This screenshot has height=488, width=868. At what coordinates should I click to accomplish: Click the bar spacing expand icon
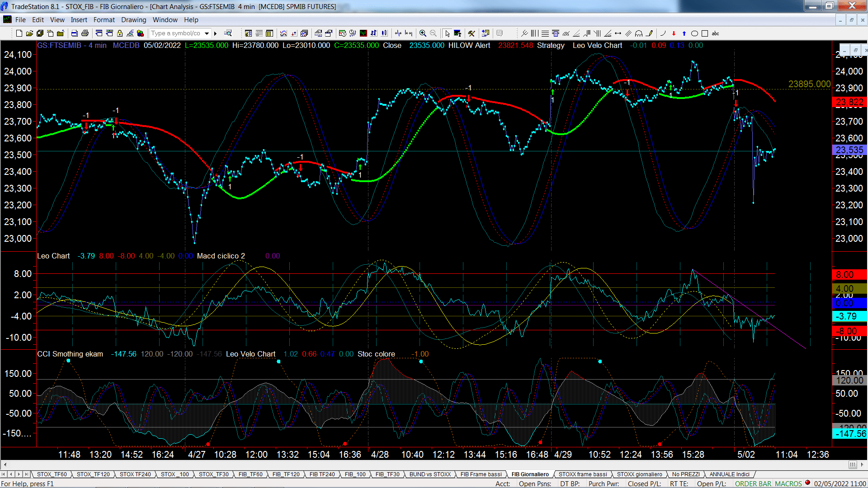point(409,33)
